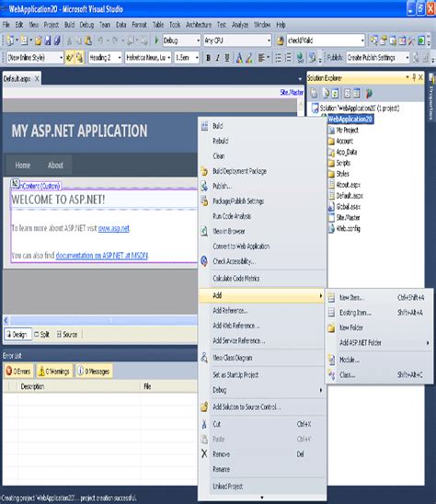Click the Background Color highlight icon

pyautogui.click(x=249, y=58)
